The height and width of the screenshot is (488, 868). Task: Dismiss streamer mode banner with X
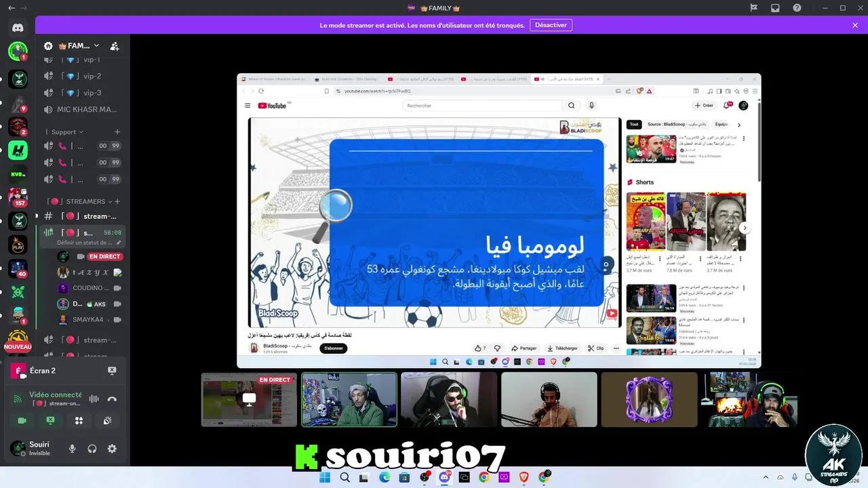[x=855, y=25]
